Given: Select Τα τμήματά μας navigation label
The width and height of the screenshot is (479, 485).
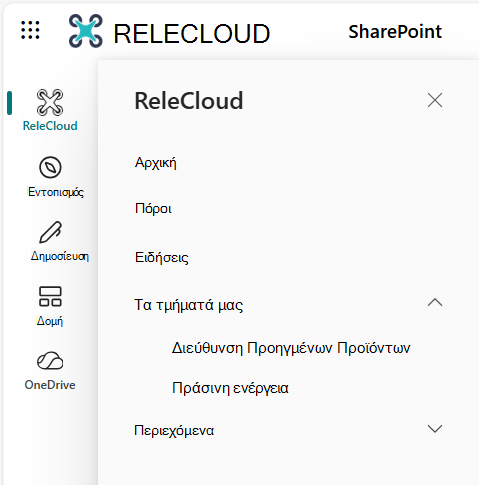Looking at the screenshot, I should pos(189,305).
